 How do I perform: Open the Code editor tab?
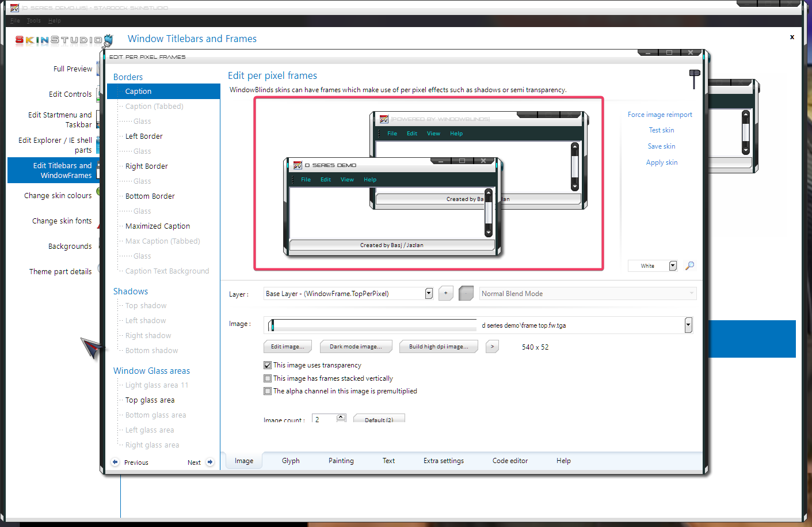click(x=510, y=461)
